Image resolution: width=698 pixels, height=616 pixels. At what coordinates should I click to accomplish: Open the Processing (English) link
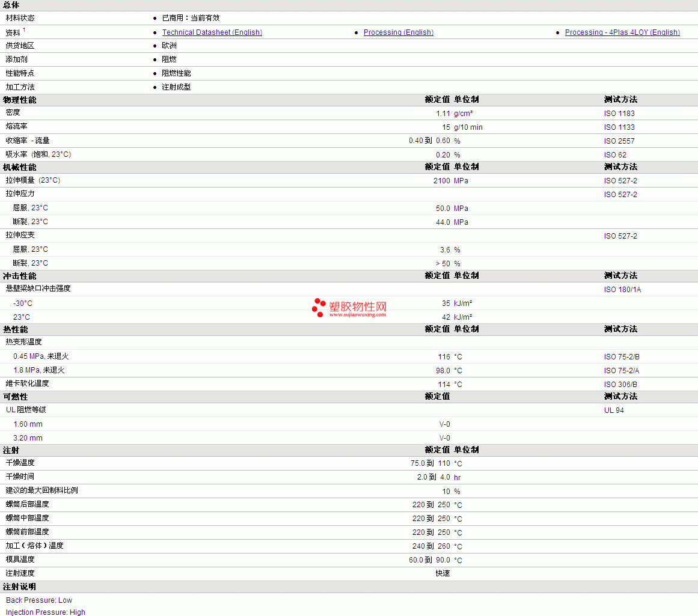[399, 32]
